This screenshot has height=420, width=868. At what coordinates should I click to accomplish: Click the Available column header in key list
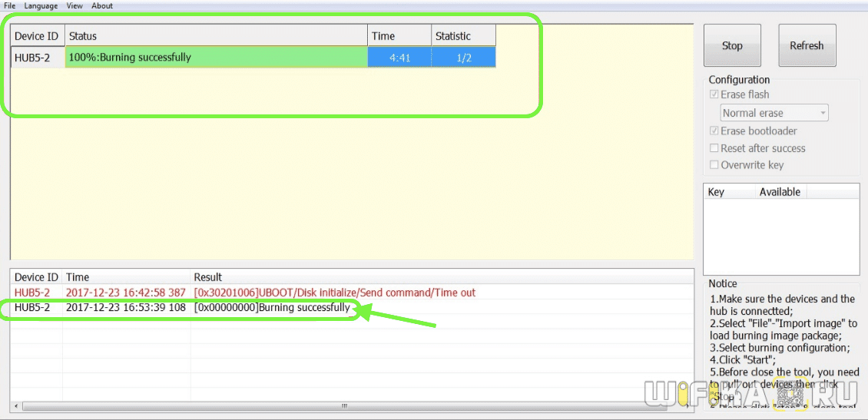point(780,192)
